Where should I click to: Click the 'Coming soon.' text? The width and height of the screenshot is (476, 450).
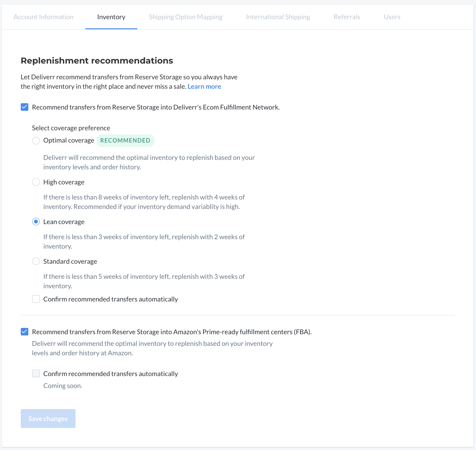click(x=63, y=386)
